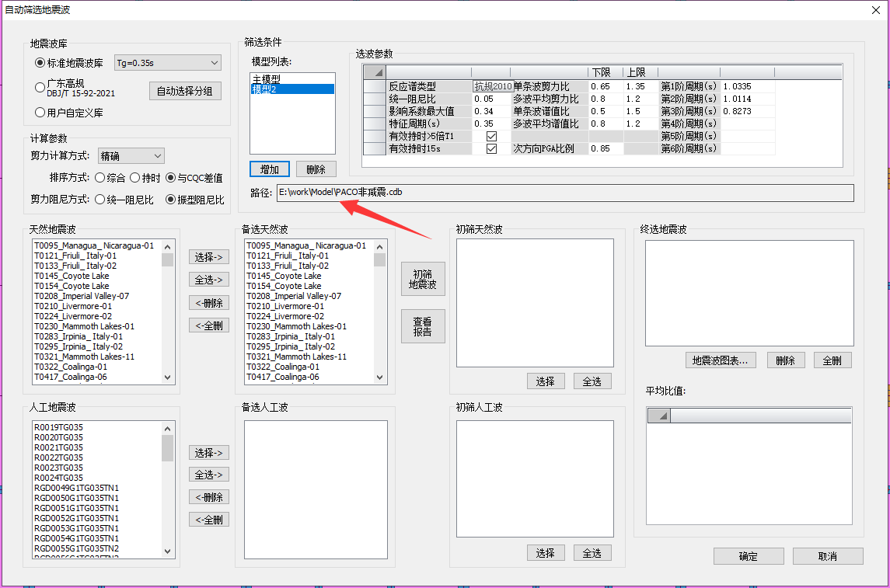Click 查看报告 button
The width and height of the screenshot is (890, 588).
[x=423, y=326]
